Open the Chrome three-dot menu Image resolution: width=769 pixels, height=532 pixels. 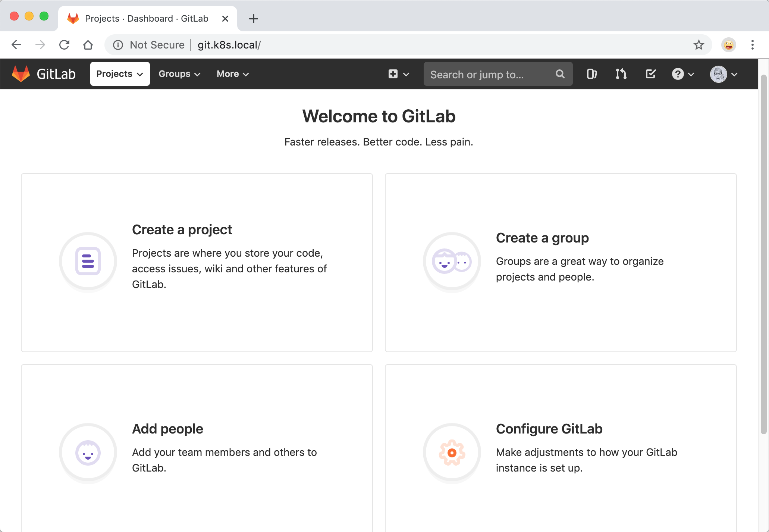coord(753,45)
